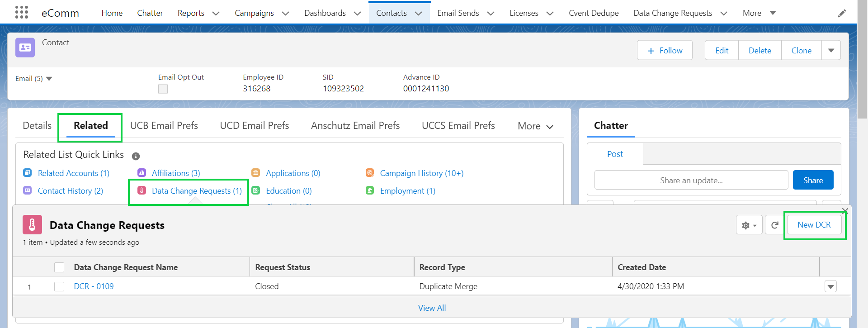The width and height of the screenshot is (868, 328).
Task: Click the Applications orange icon
Action: tap(256, 173)
